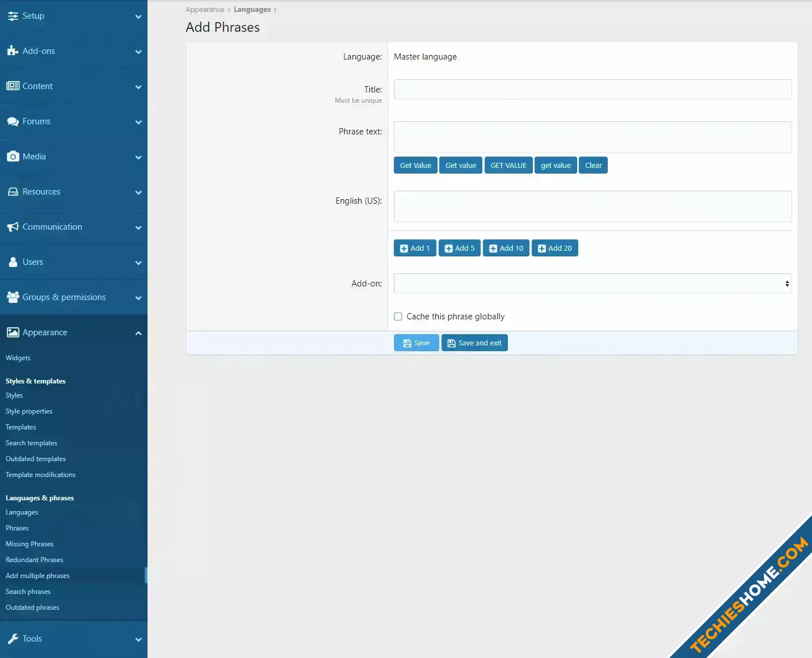This screenshot has width=812, height=658.
Task: Open Appearance breadcrumb link
Action: (x=205, y=10)
